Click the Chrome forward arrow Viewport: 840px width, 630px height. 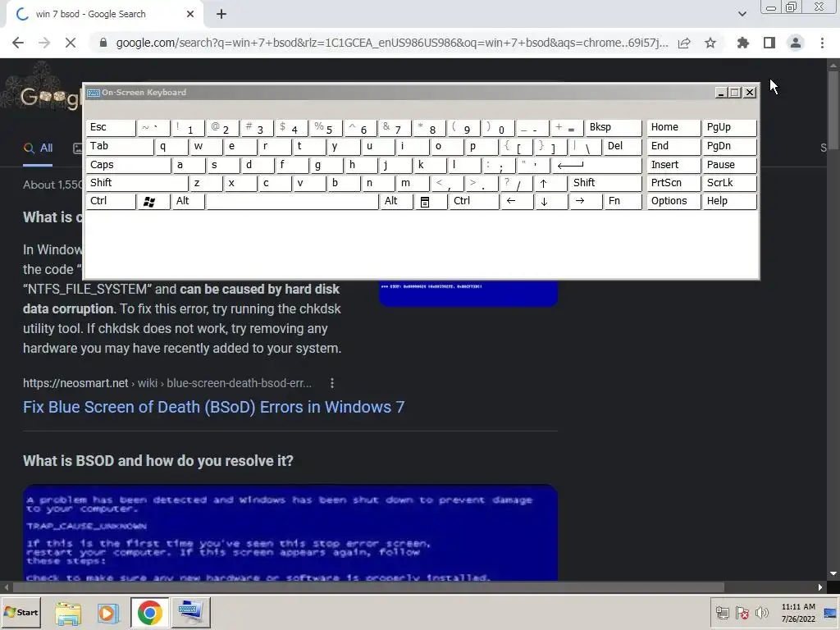(x=44, y=43)
